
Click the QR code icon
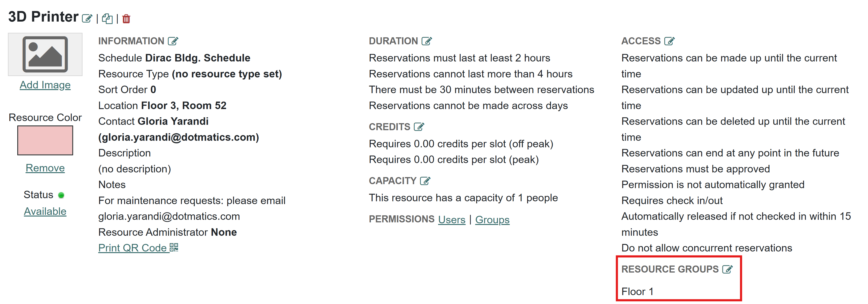[x=174, y=248]
